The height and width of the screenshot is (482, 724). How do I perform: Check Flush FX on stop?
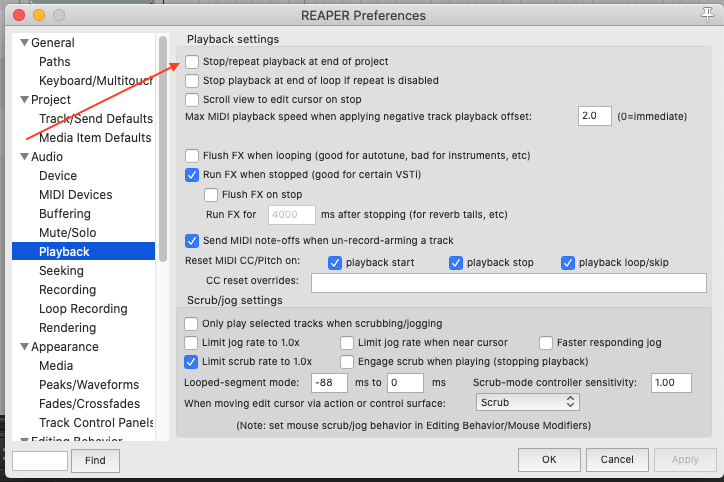pos(211,195)
